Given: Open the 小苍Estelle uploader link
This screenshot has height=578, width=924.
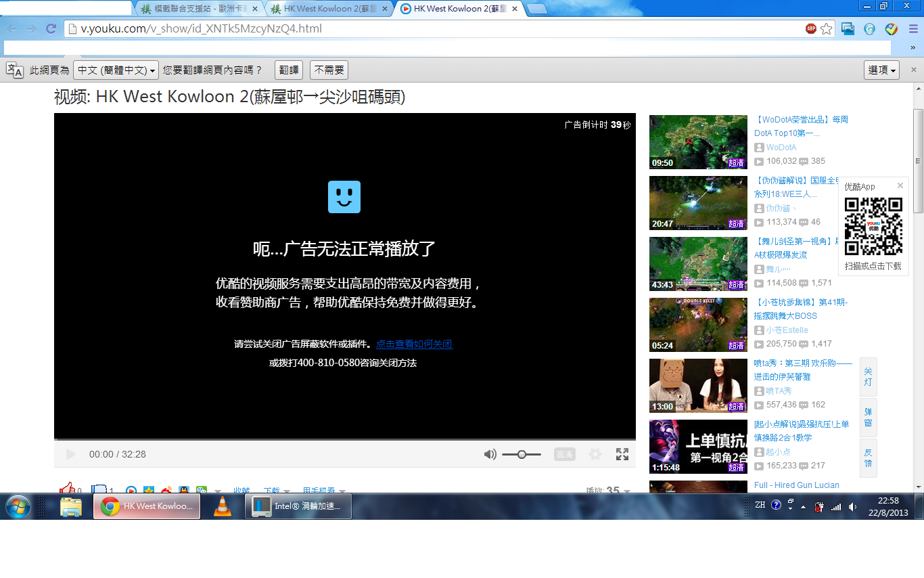Looking at the screenshot, I should 787,330.
